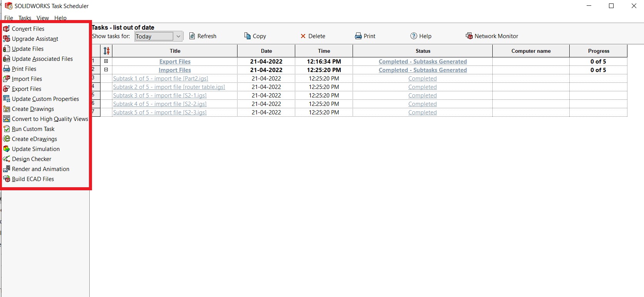Click date 21-04-2022 in Export Files row
The width and height of the screenshot is (644, 297).
coord(266,62)
